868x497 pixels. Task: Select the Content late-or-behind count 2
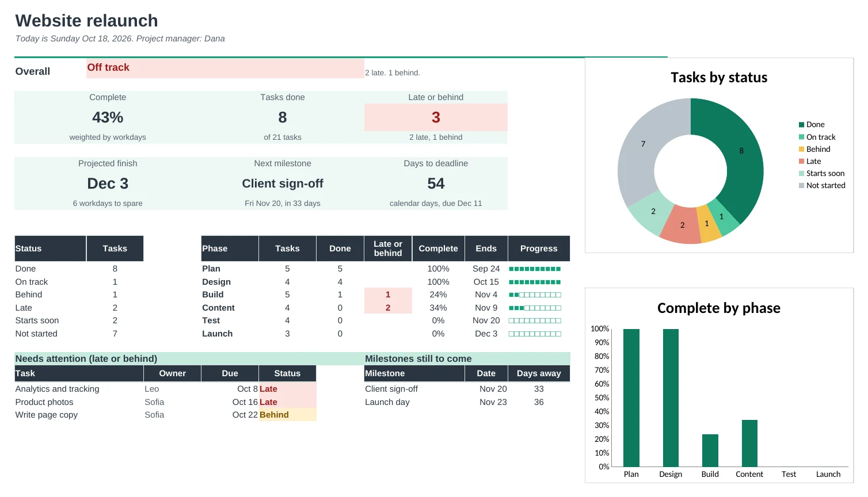tap(388, 308)
